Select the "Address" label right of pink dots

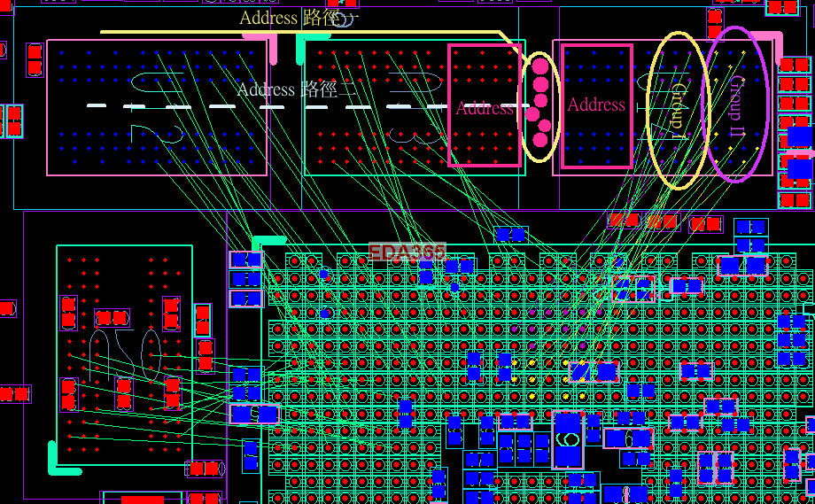596,105
